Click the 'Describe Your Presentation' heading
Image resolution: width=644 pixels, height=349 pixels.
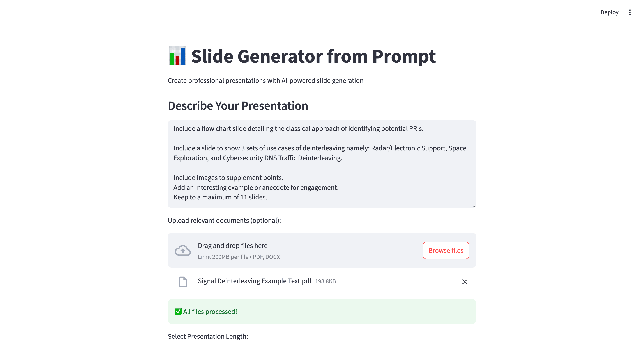point(238,106)
